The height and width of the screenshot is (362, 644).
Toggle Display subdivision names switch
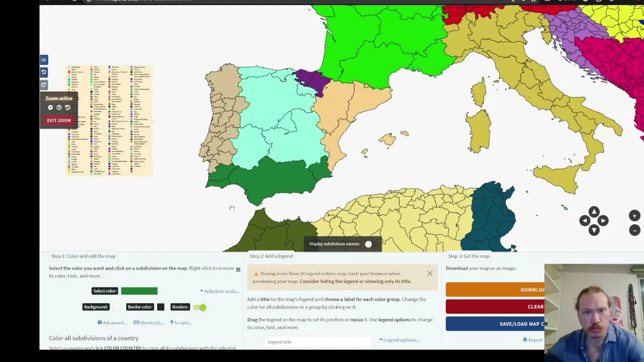click(368, 244)
